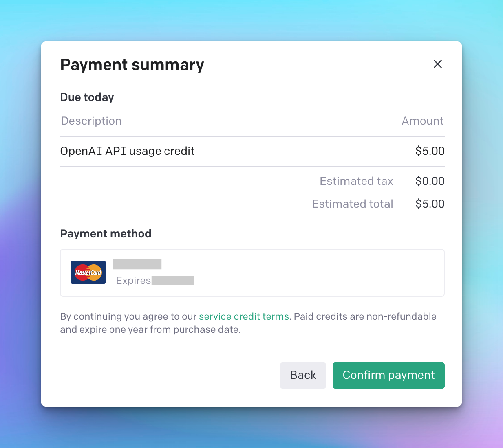Viewport: 503px width, 448px height.
Task: Click the Description column header
Action: [91, 121]
